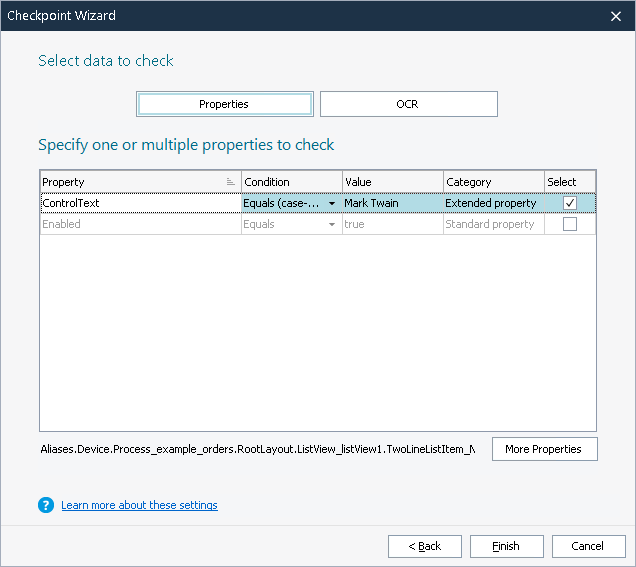The image size is (636, 567).
Task: Select the ControlText property cell
Action: point(139,203)
